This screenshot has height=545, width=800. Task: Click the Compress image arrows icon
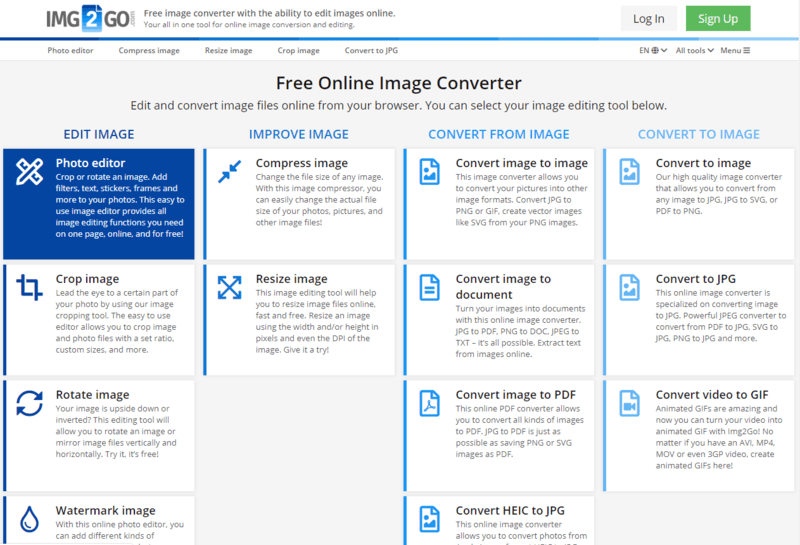point(229,171)
